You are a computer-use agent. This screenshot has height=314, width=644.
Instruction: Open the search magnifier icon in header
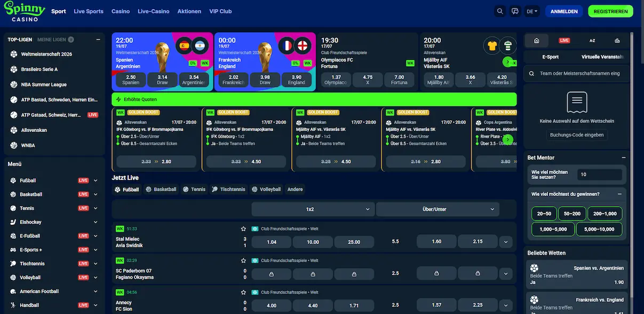pyautogui.click(x=500, y=11)
